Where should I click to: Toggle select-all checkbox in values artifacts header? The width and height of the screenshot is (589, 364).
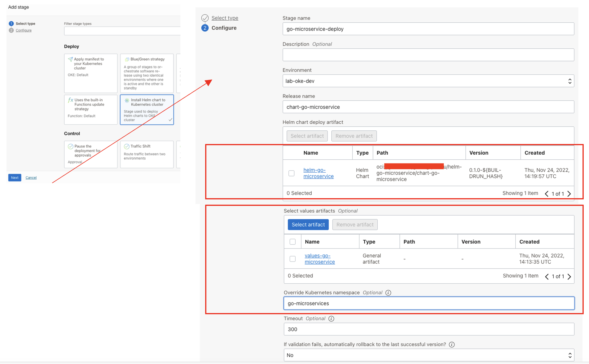pyautogui.click(x=292, y=242)
